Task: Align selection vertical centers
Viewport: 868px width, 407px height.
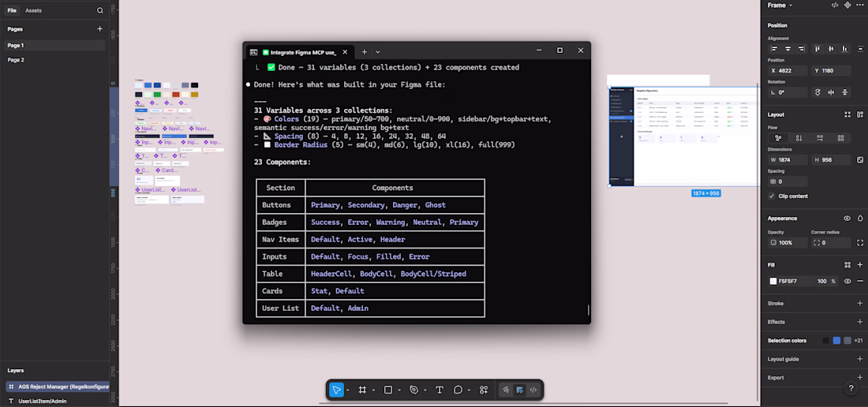Action: pos(831,49)
